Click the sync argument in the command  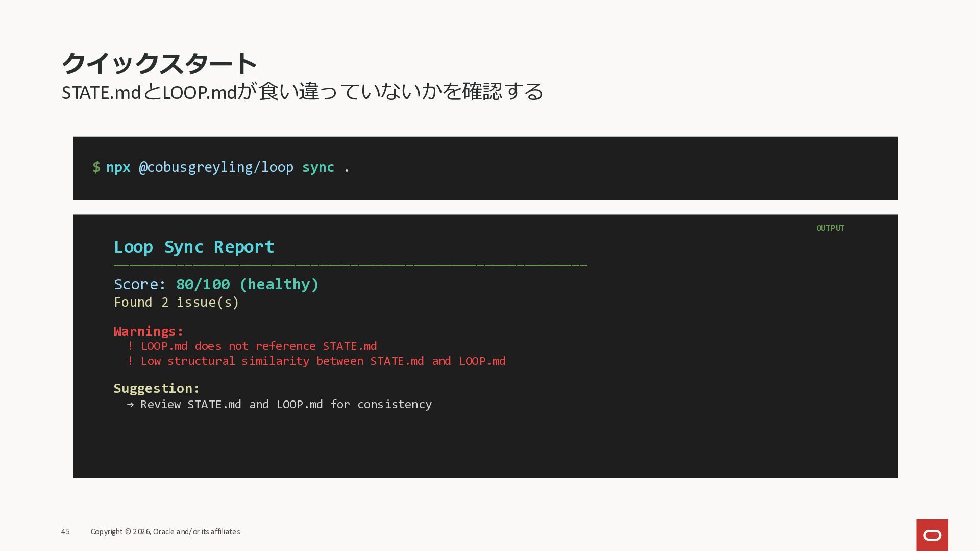point(318,167)
